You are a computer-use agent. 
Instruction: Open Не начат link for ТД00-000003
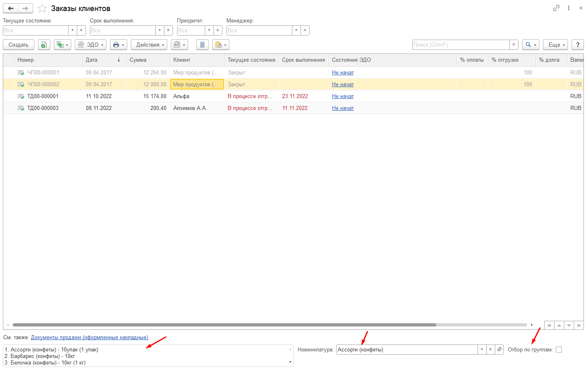[x=343, y=108]
